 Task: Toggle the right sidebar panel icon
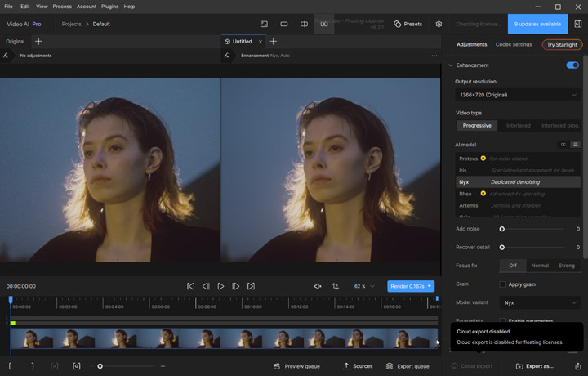[x=578, y=24]
